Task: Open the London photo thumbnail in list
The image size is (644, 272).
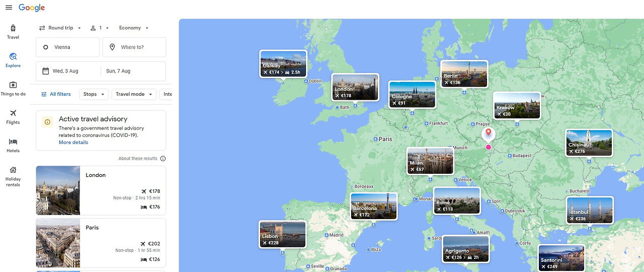Action: (58, 190)
